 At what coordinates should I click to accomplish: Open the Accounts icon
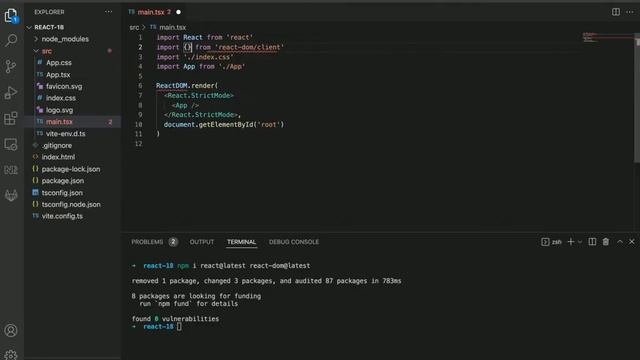11,330
